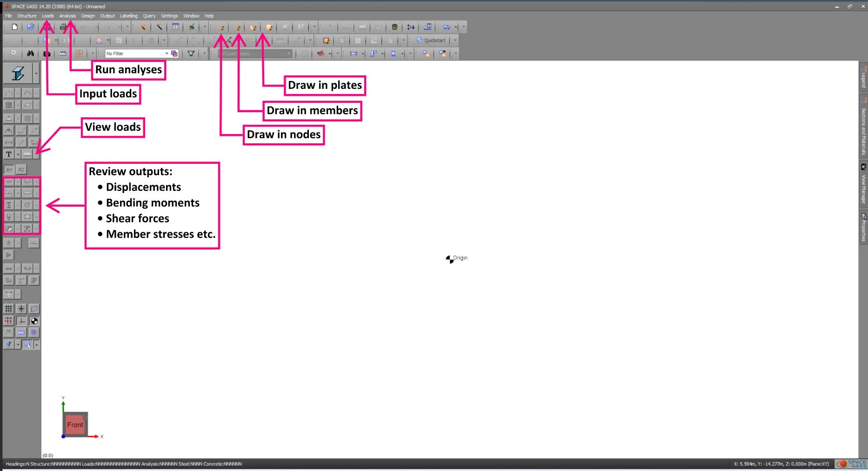Open the load cases dropdown
Viewport: 868px width, 471px height.
coord(289,54)
